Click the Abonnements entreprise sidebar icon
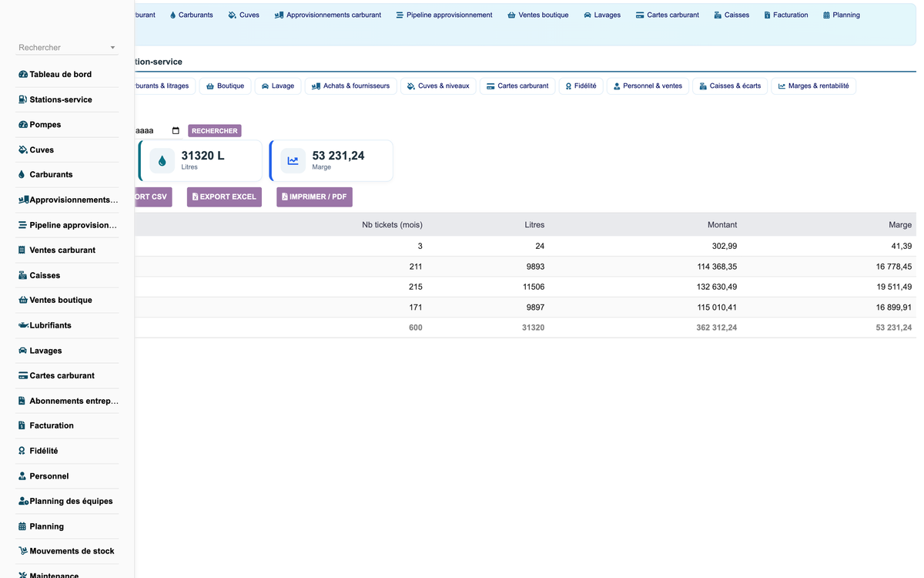Viewport: 924px width, 578px height. (22, 401)
